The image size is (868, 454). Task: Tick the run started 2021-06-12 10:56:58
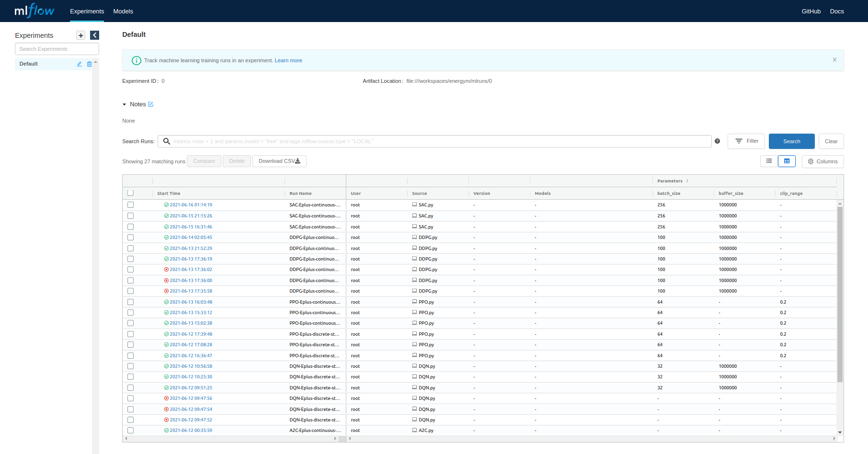130,366
